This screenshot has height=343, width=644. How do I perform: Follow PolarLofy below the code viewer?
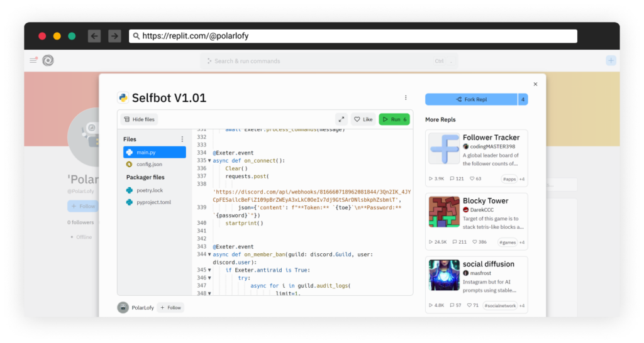click(171, 308)
